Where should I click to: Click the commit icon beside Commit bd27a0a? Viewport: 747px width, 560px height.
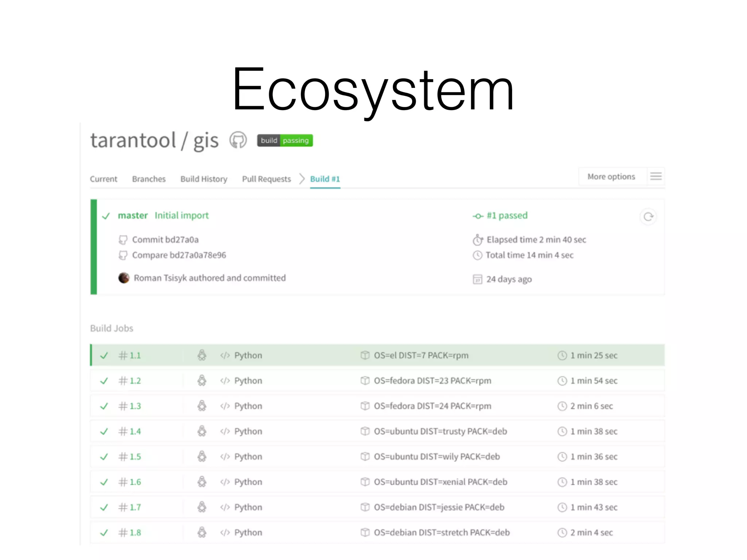[x=123, y=240]
